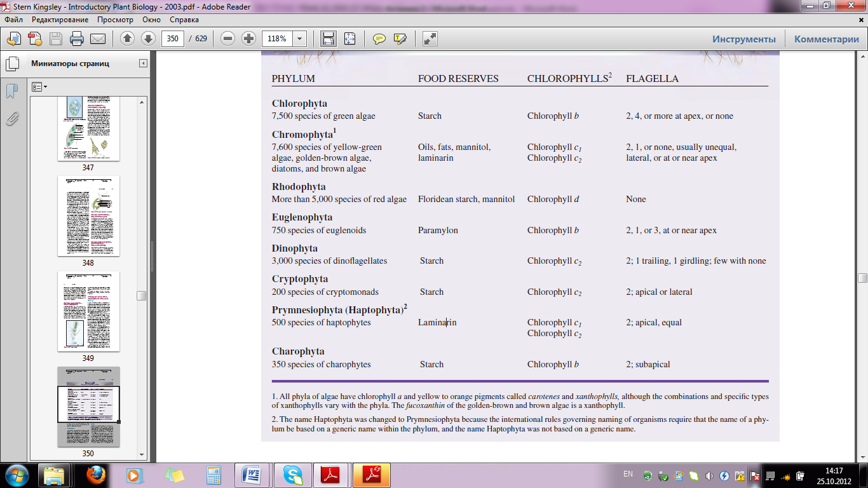
Task: Click the thumbnails panel scrollbar handle
Action: click(142, 295)
